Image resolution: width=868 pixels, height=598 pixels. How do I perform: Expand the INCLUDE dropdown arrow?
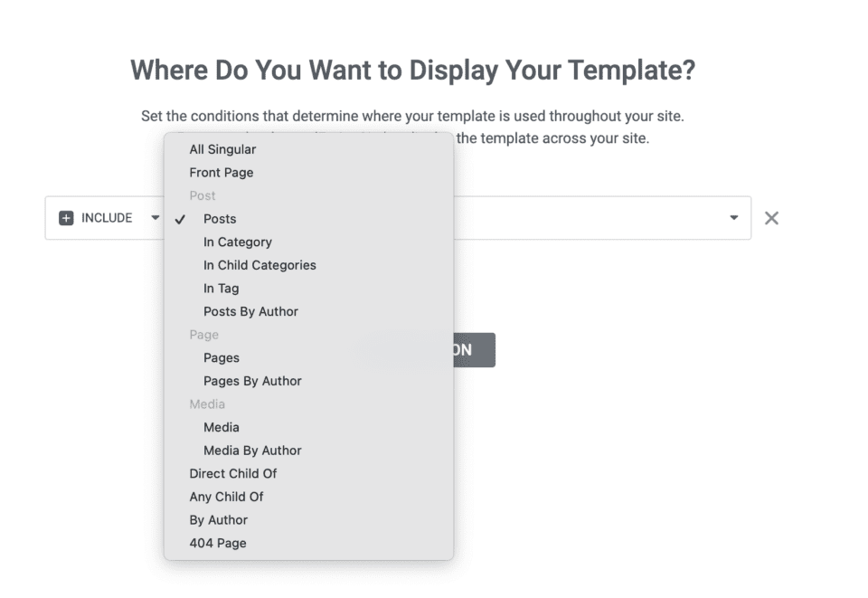(x=156, y=218)
